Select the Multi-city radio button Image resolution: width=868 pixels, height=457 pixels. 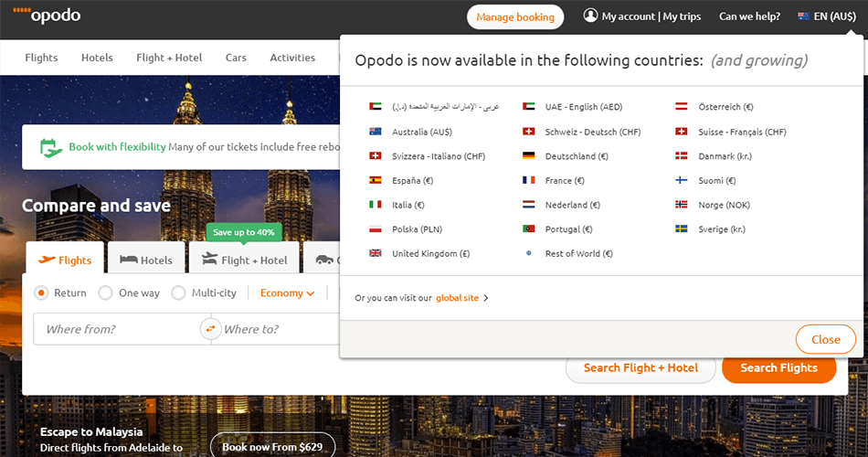[178, 292]
